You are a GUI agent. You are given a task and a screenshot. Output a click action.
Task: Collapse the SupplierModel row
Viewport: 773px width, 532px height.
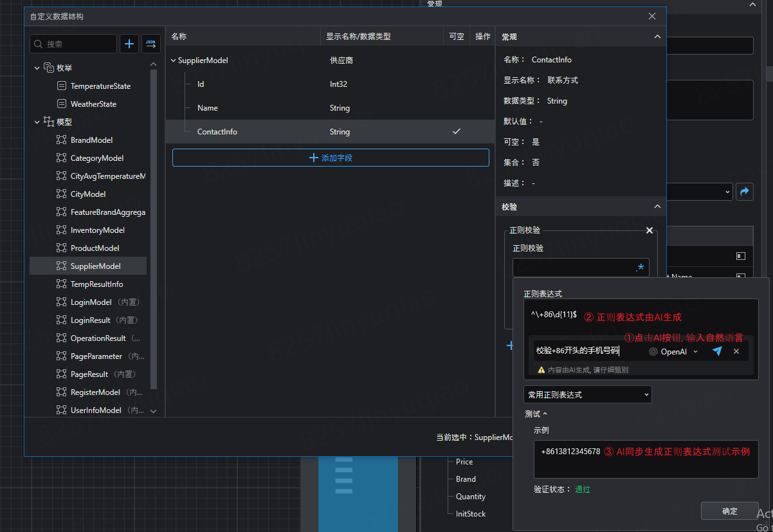173,60
